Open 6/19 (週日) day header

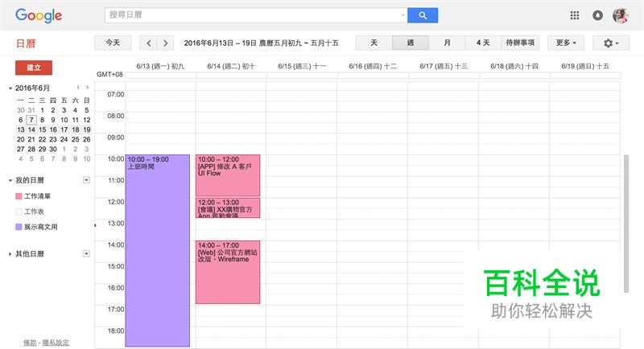coord(585,66)
